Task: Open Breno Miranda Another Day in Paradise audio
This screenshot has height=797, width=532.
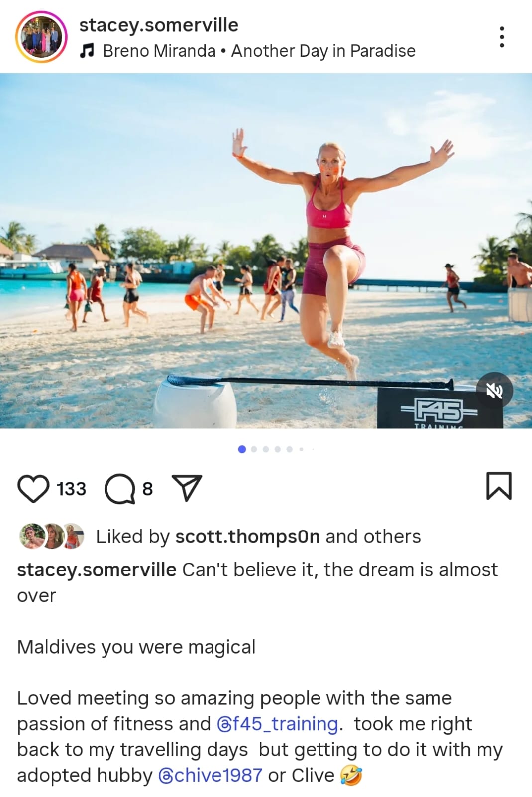Action: (259, 51)
